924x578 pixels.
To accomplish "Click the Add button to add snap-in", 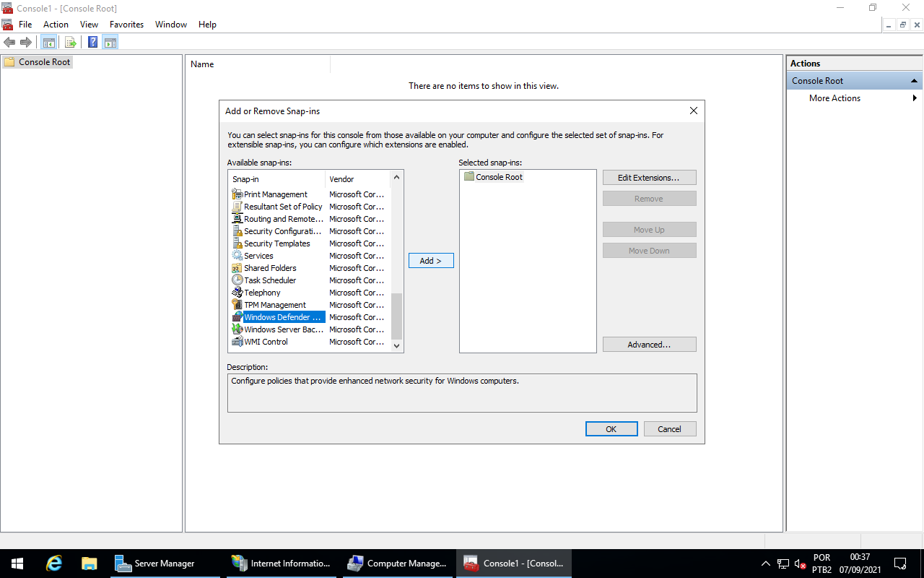I will (431, 260).
